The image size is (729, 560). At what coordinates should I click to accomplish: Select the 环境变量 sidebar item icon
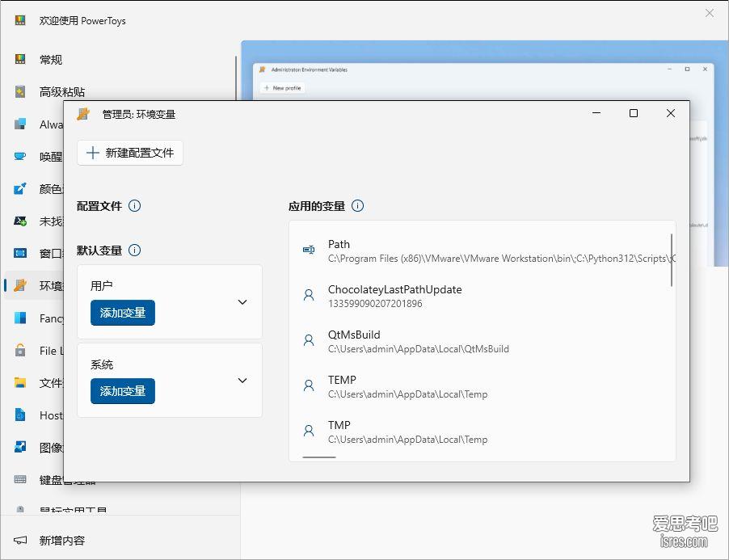click(x=20, y=285)
